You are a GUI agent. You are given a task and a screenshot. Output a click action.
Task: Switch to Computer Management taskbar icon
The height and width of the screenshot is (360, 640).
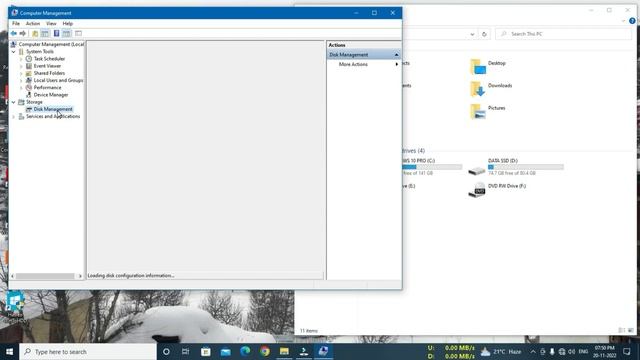tap(323, 351)
